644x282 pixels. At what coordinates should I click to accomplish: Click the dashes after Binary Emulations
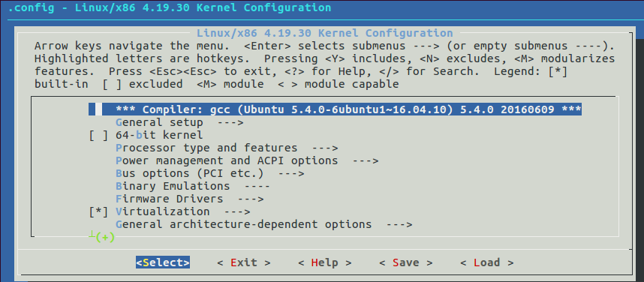point(257,186)
